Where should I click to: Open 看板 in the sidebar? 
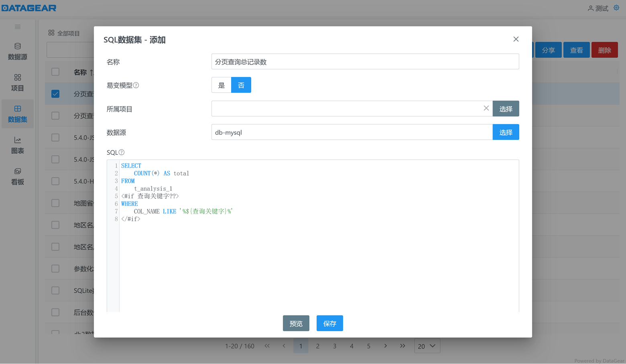point(18,176)
